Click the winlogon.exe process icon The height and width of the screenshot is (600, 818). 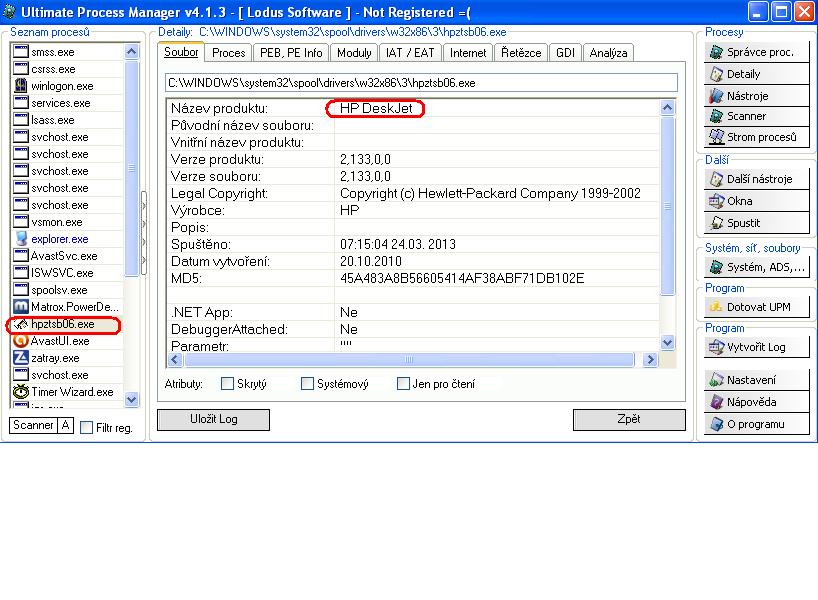pos(21,86)
